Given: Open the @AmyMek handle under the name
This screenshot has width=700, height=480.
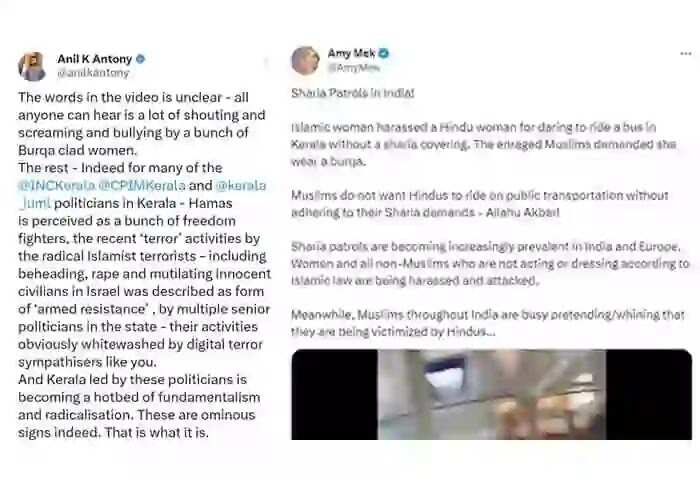Looking at the screenshot, I should click(354, 67).
